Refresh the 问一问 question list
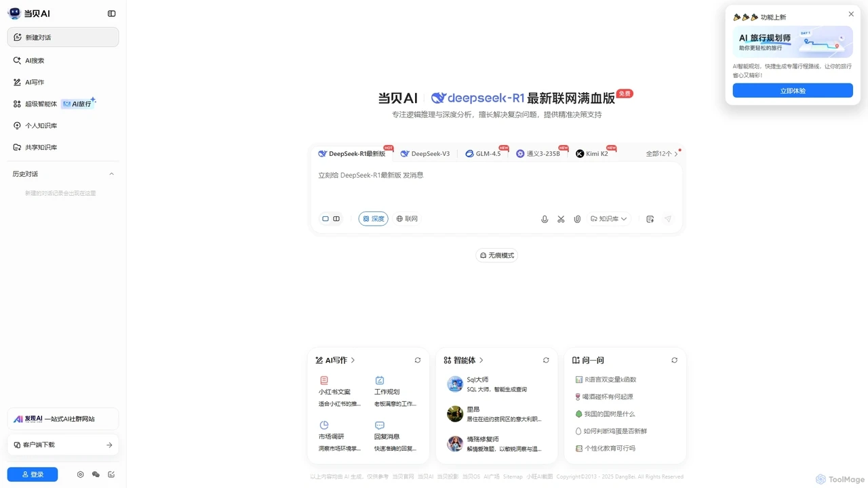 (x=674, y=360)
